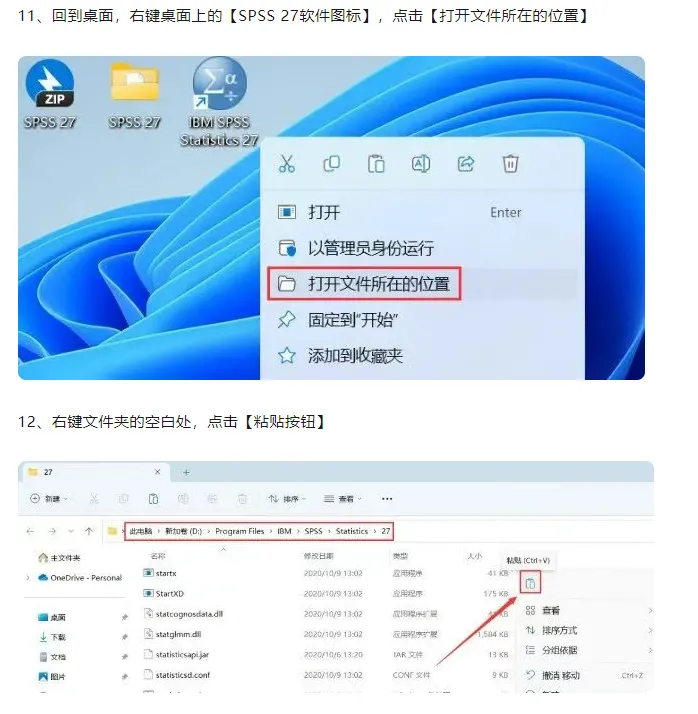Click the Paste clipboard icon in context menu

click(x=376, y=164)
